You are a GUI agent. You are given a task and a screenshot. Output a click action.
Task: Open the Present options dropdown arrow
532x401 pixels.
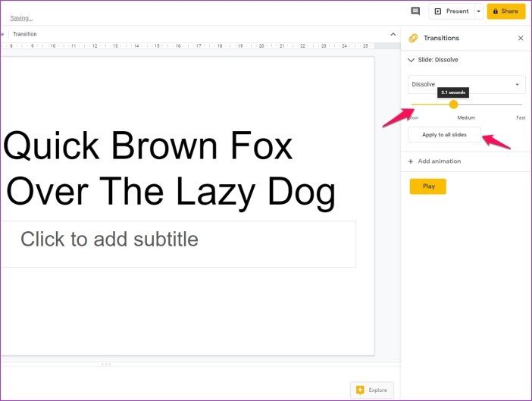(x=479, y=11)
